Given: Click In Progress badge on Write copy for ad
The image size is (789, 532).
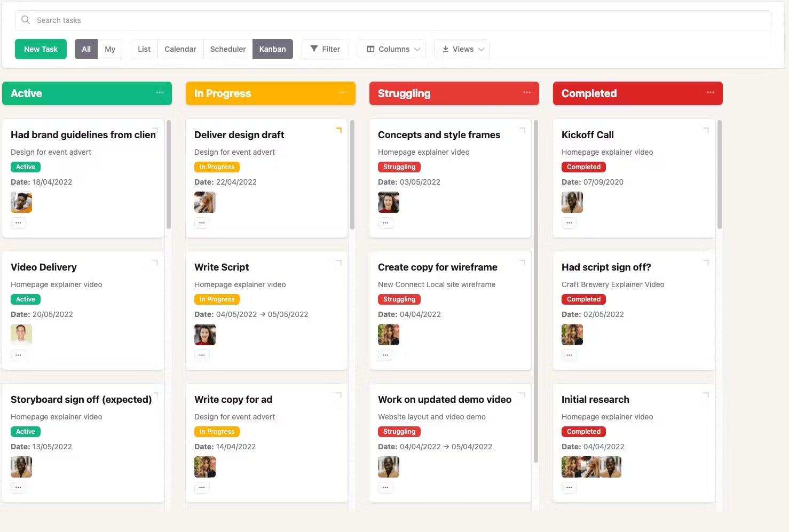Looking at the screenshot, I should click(x=217, y=432).
